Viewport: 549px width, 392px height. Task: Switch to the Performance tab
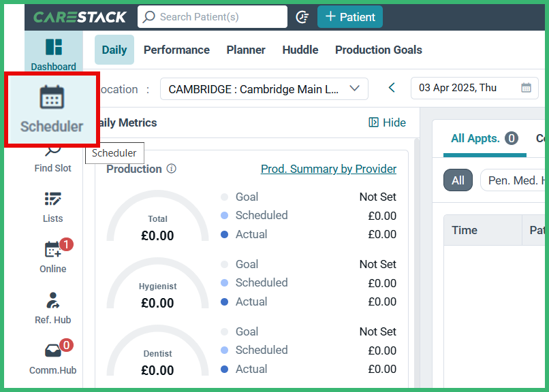(176, 50)
